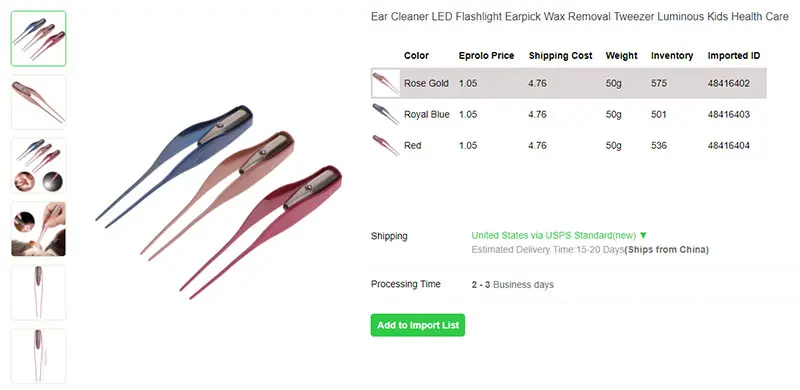Viewport: 800px width, 390px height.
Task: Select the Red color row
Action: pyautogui.click(x=568, y=145)
